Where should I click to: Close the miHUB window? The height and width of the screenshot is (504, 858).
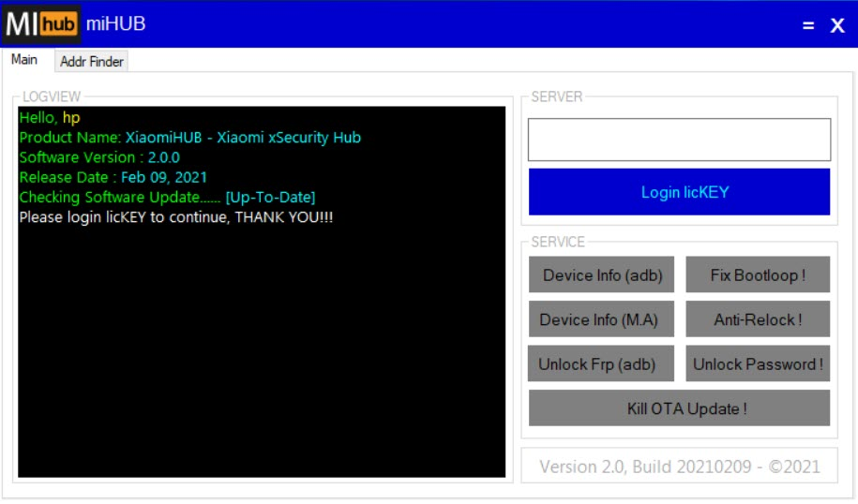click(837, 25)
